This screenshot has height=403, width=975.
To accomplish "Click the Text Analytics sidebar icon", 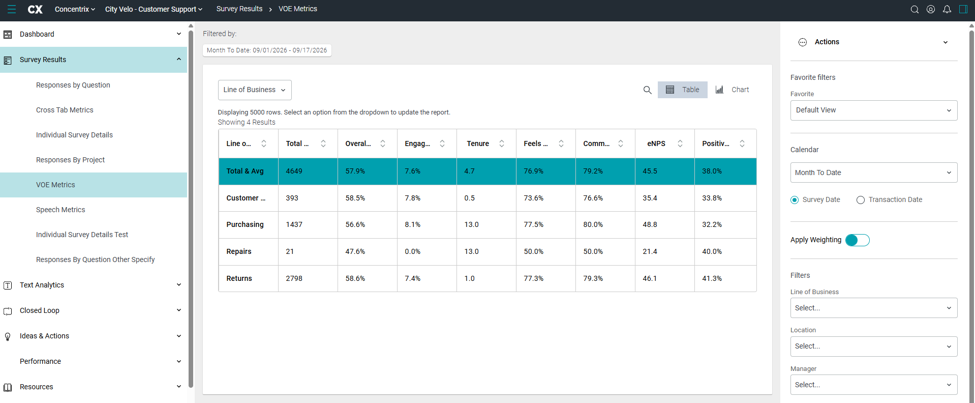I will [8, 285].
